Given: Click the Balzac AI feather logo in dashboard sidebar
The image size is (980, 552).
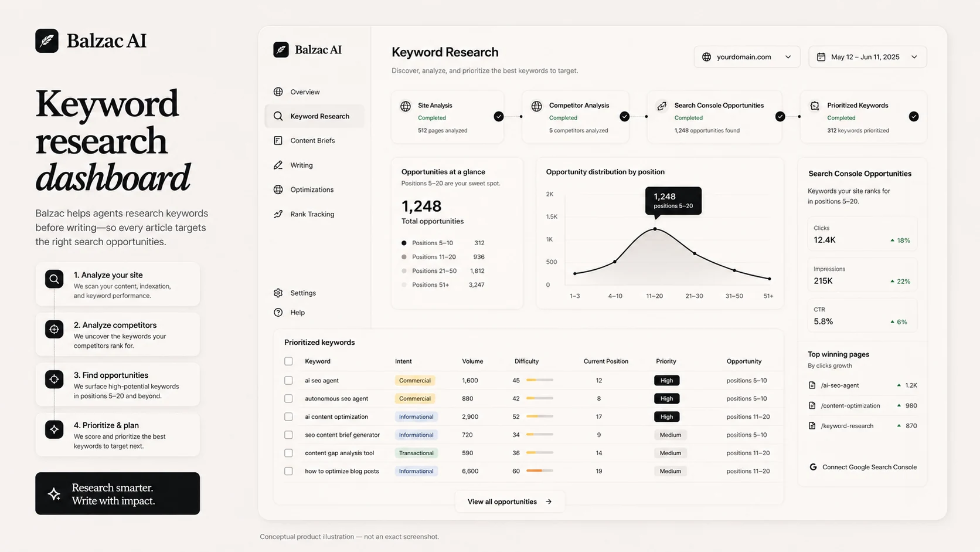Looking at the screenshot, I should (x=281, y=50).
